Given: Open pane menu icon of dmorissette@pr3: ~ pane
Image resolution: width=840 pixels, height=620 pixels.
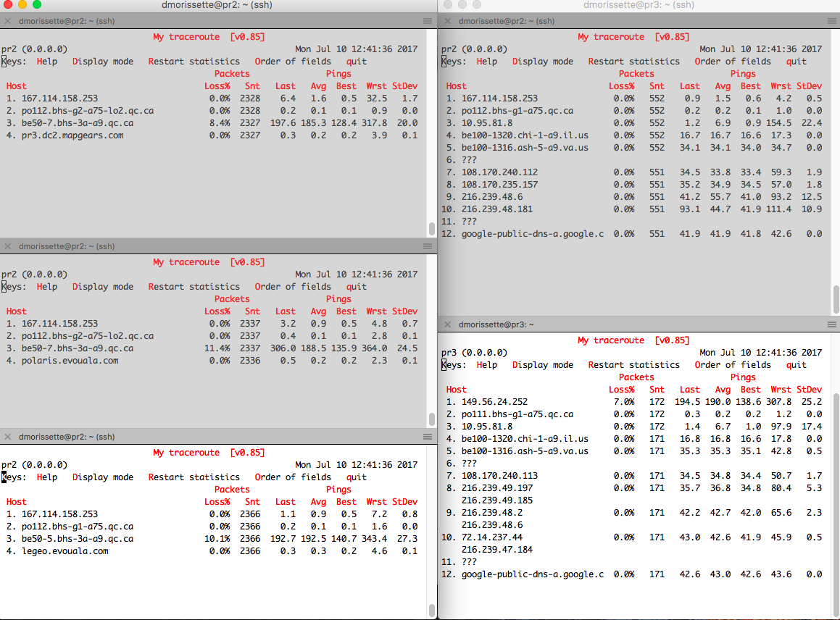Looking at the screenshot, I should (831, 324).
